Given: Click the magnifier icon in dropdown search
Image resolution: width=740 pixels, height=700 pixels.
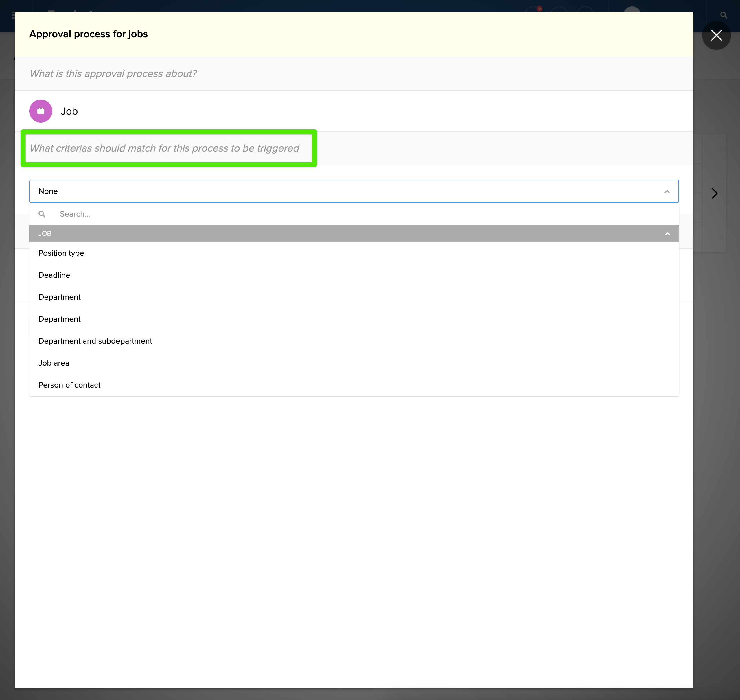Looking at the screenshot, I should point(42,214).
